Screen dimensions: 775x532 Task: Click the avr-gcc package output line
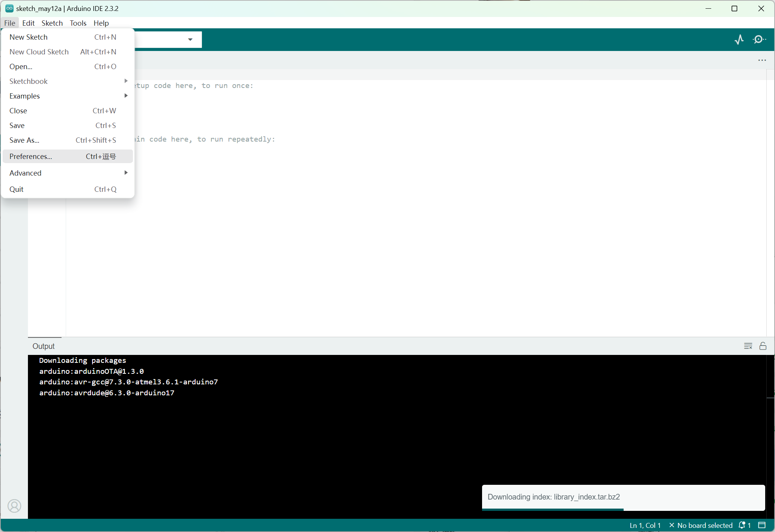tap(128, 382)
